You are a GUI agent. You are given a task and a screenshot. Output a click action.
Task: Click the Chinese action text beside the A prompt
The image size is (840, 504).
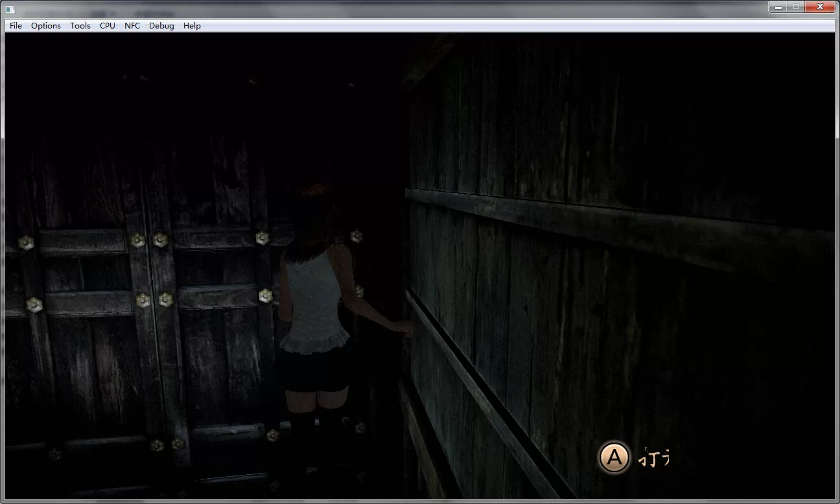[653, 458]
